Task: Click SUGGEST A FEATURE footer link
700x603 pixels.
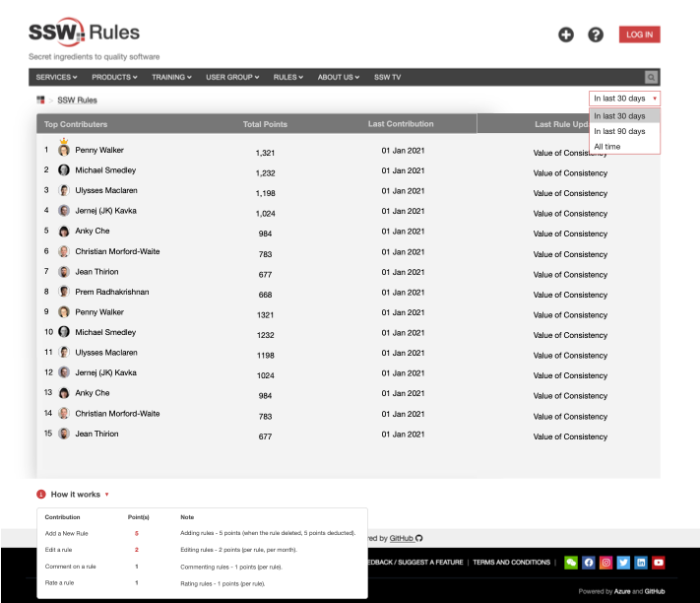Action: point(430,563)
